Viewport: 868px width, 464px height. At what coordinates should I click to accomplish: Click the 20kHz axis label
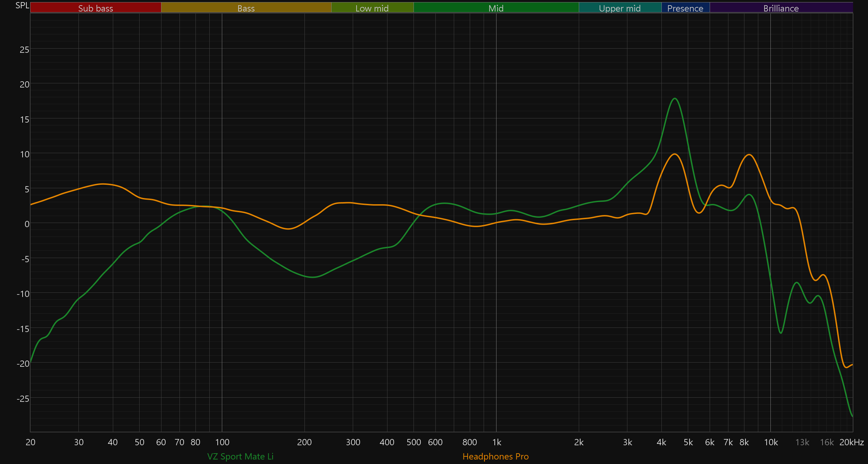pyautogui.click(x=851, y=442)
